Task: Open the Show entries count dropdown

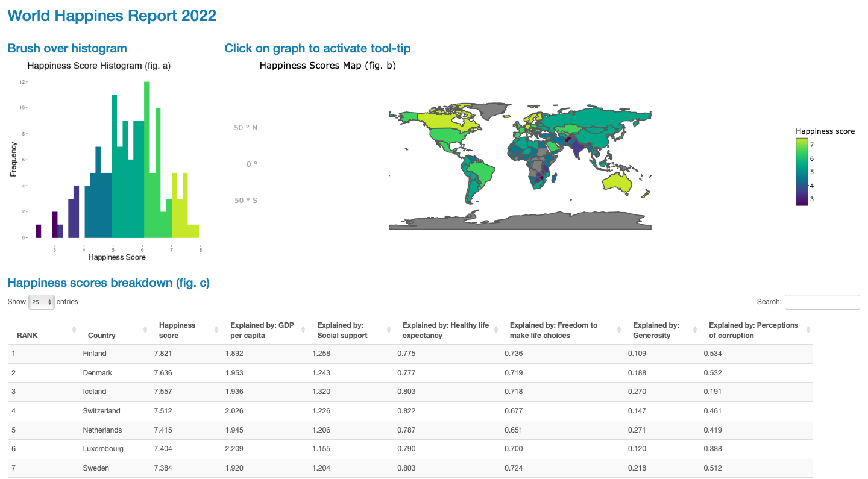Action: [42, 302]
